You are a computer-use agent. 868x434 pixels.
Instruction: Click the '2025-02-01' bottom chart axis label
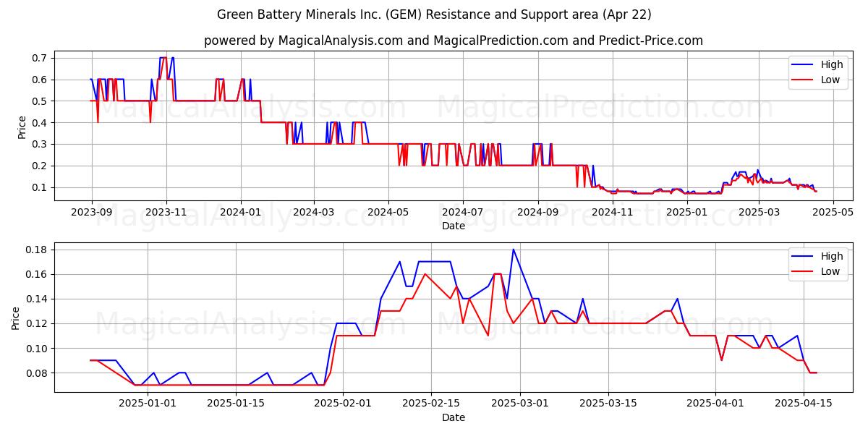[x=343, y=404]
